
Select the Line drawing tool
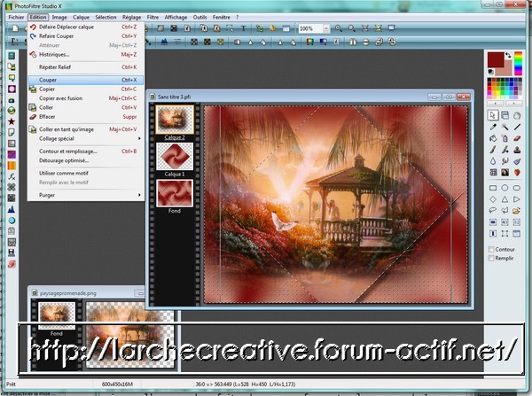pos(517,127)
